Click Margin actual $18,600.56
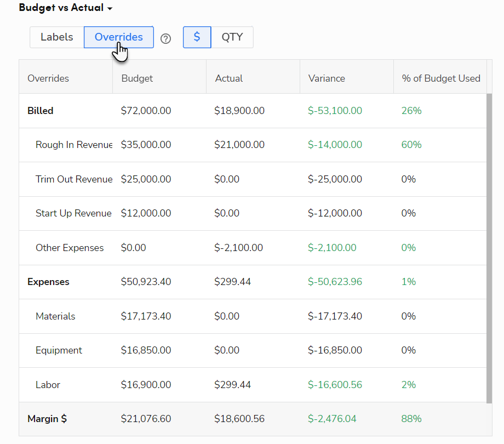This screenshot has width=504, height=444. (239, 419)
